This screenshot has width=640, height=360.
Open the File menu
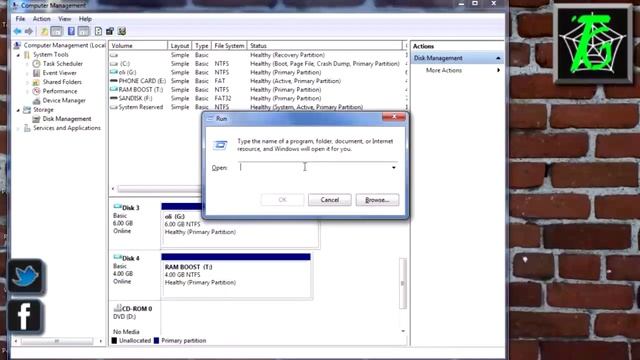click(20, 19)
